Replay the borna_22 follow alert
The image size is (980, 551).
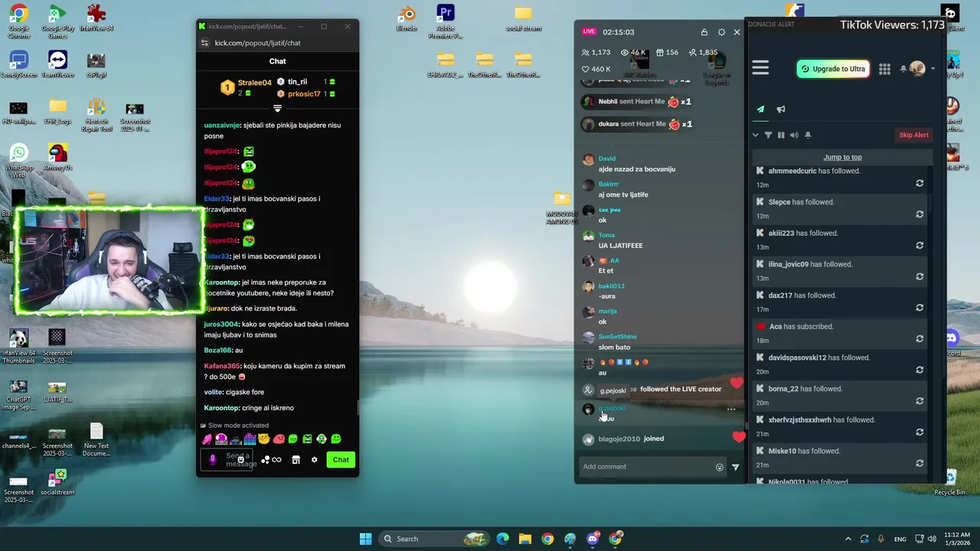(920, 401)
